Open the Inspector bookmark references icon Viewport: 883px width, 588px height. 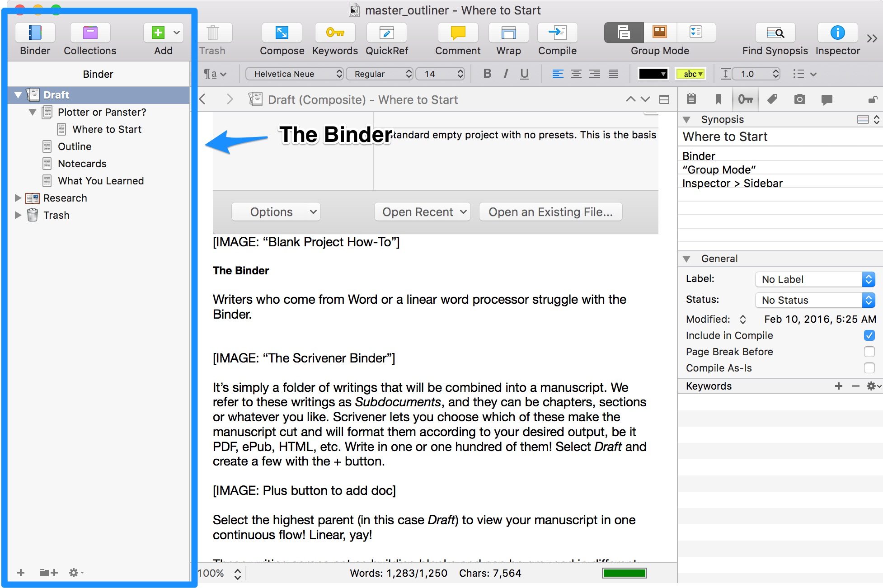tap(718, 99)
